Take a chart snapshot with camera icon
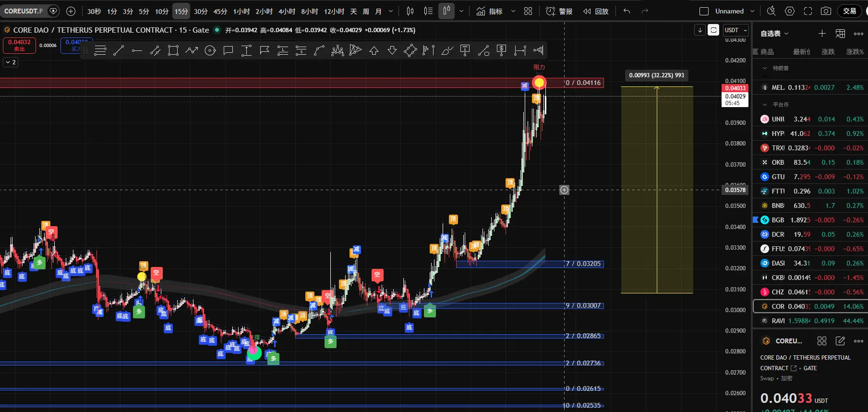 point(826,11)
